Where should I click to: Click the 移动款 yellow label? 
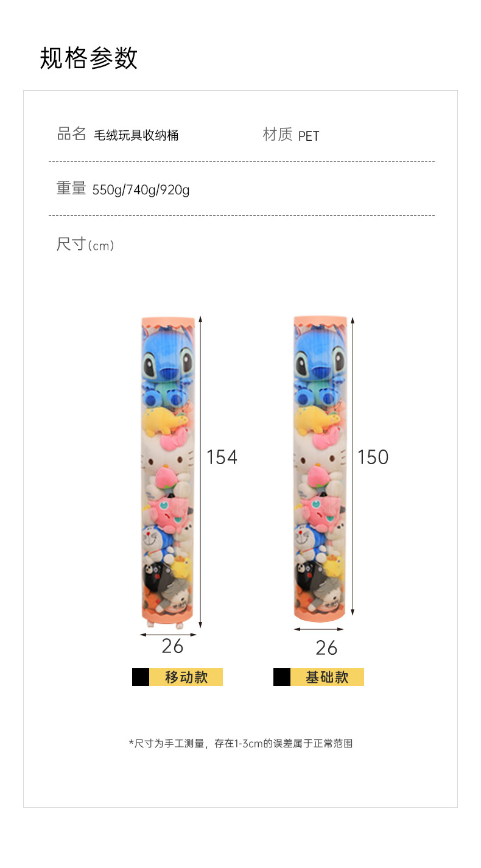186,677
